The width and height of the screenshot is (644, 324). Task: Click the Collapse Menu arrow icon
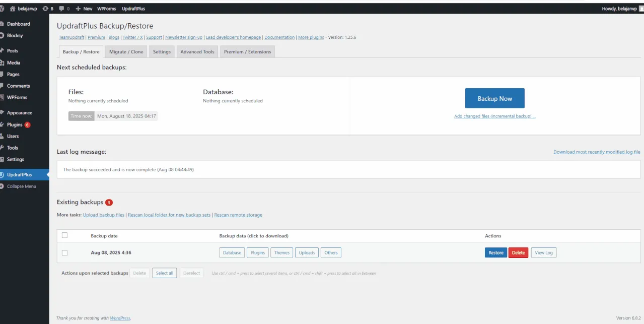[2, 186]
